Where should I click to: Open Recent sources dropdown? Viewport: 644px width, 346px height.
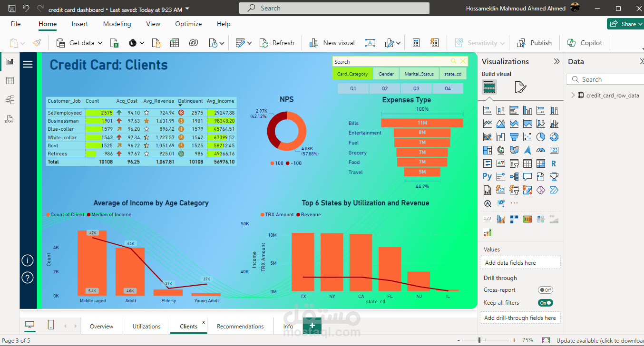click(222, 43)
